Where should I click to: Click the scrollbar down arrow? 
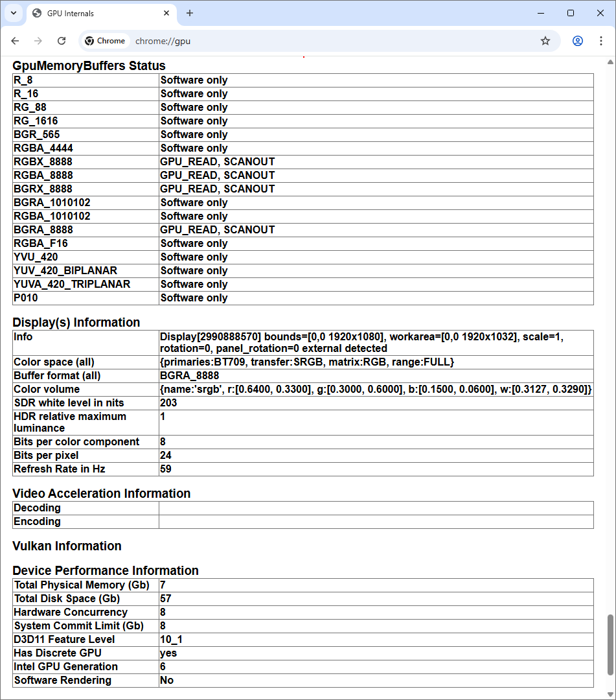pos(610,695)
